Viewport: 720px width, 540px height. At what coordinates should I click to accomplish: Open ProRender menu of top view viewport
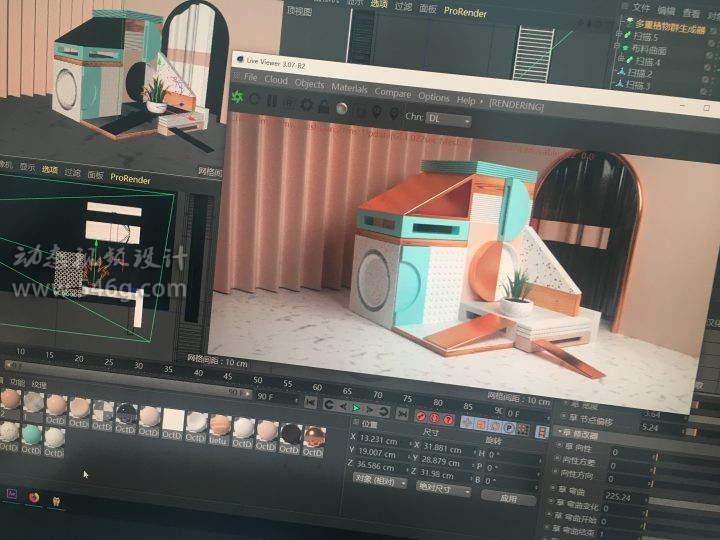(465, 12)
